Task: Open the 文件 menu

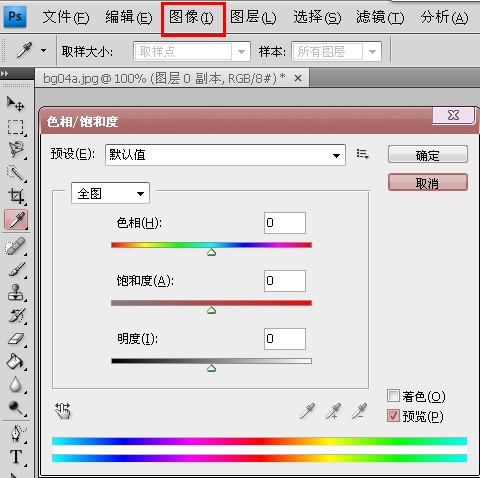Action: 66,17
